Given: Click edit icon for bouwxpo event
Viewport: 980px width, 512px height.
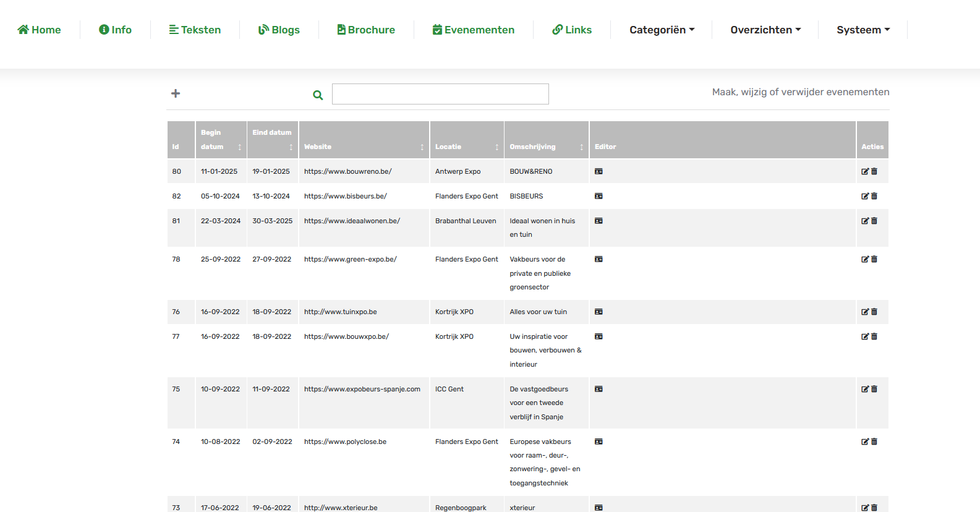Looking at the screenshot, I should pyautogui.click(x=865, y=336).
